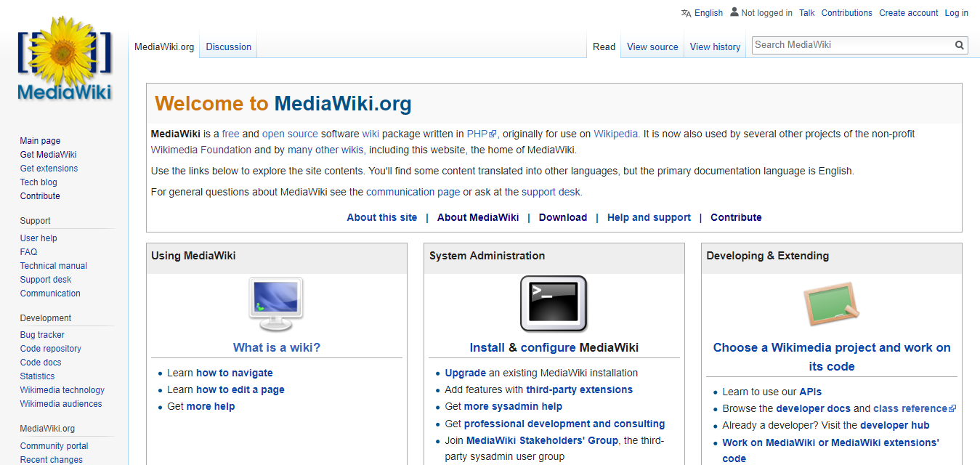Open Code repository in the sidebar

[x=51, y=349]
